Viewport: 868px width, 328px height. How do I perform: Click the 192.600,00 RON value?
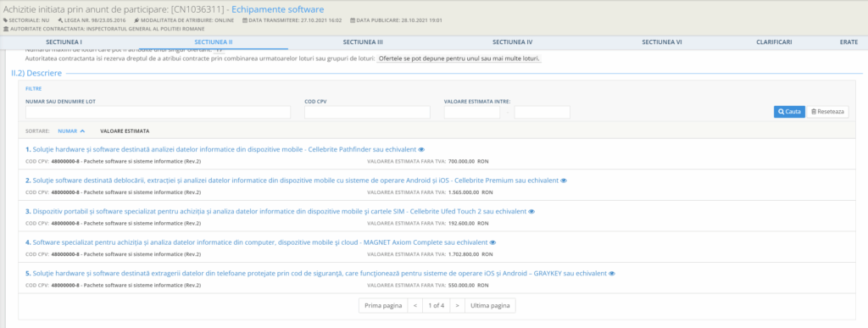tap(468, 224)
